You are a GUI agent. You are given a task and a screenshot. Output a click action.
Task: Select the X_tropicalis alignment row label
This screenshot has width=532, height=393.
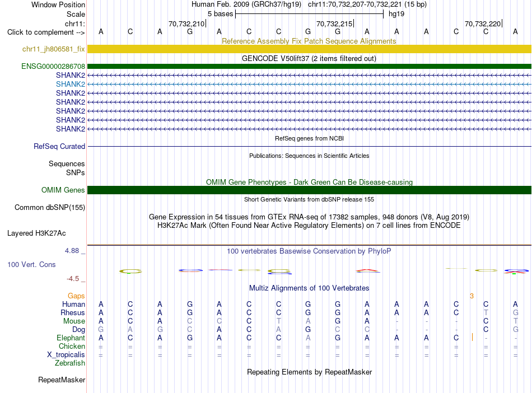pos(66,354)
